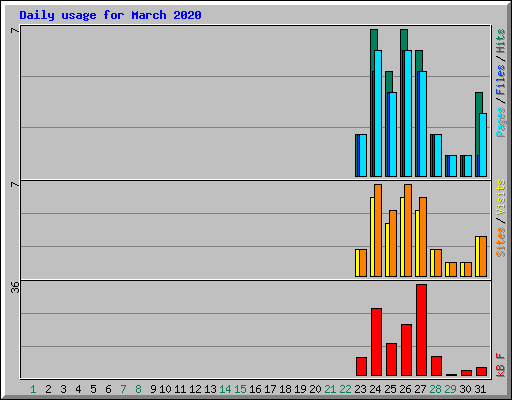Image resolution: width=512 pixels, height=400 pixels.
Task: Click the green "Hits" legend label
Action: tap(500, 41)
